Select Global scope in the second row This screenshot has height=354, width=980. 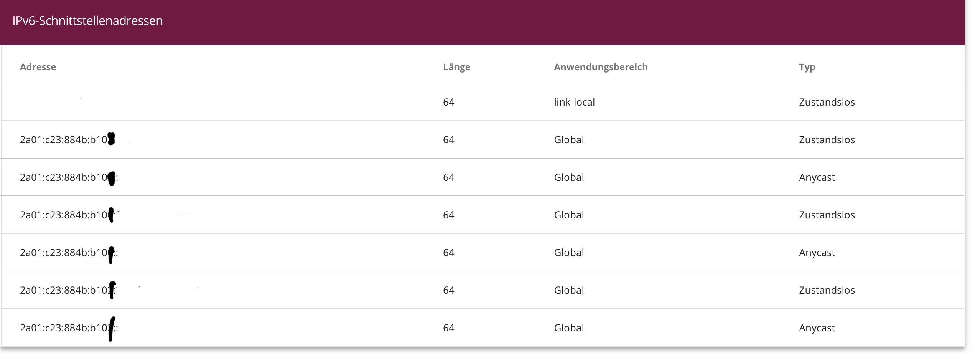(569, 140)
